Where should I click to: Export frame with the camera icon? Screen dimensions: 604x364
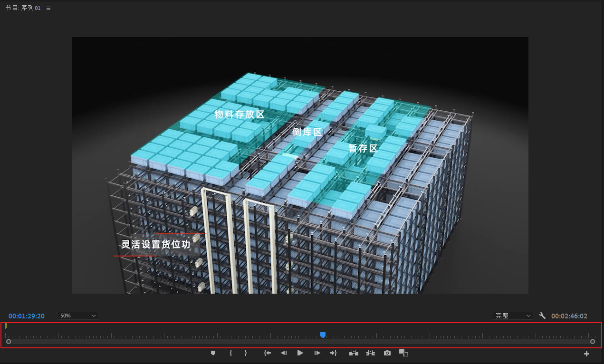click(387, 353)
